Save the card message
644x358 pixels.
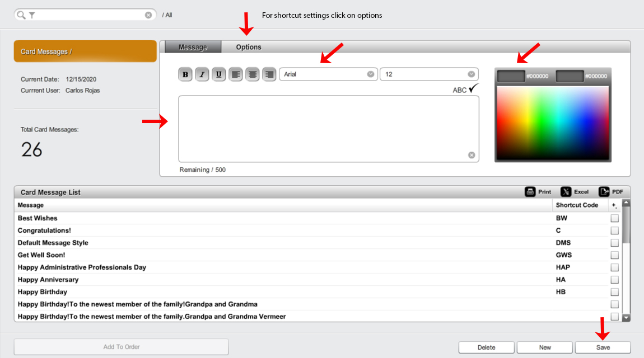pos(603,347)
